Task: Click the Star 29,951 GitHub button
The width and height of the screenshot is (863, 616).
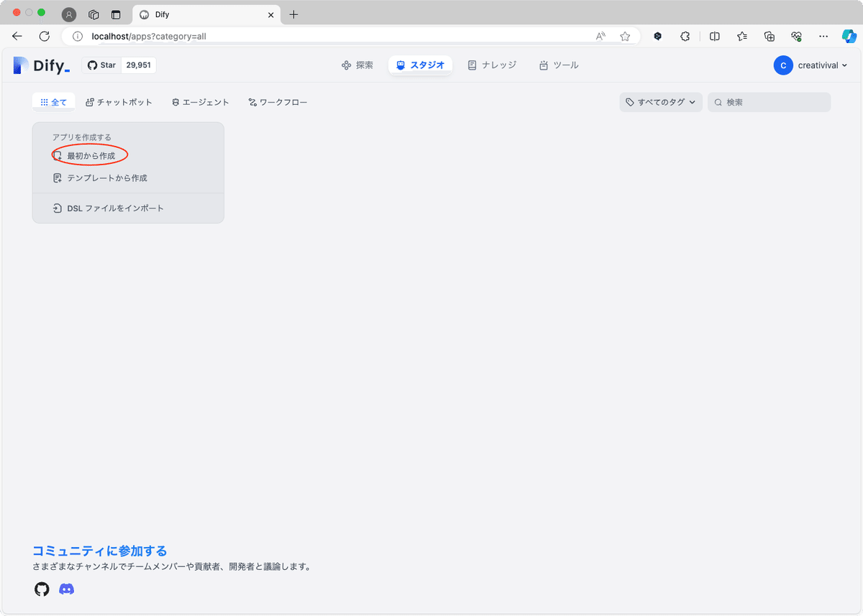Action: click(119, 64)
